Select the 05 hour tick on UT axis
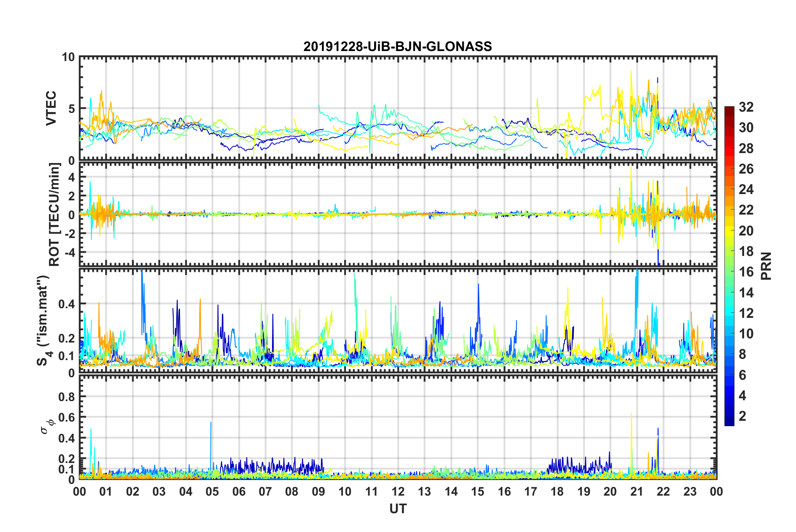This screenshot has height=532, width=796. [x=212, y=491]
